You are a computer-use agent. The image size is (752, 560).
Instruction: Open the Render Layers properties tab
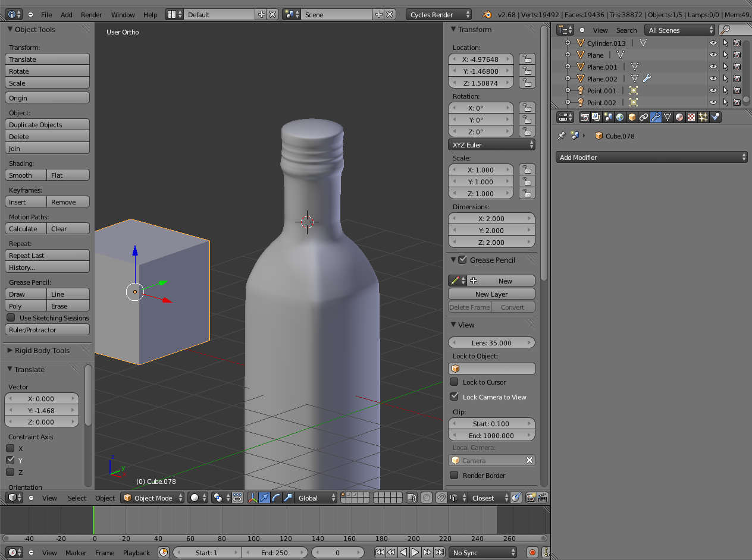coord(596,117)
